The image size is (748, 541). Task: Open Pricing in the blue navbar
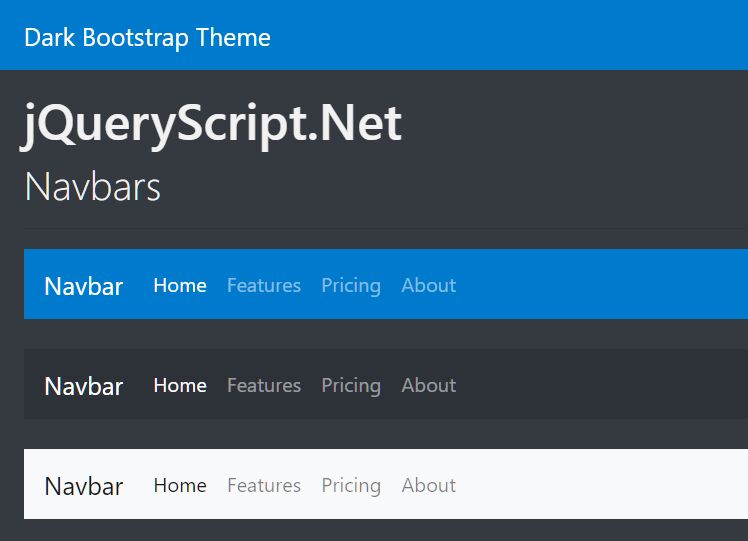click(351, 286)
